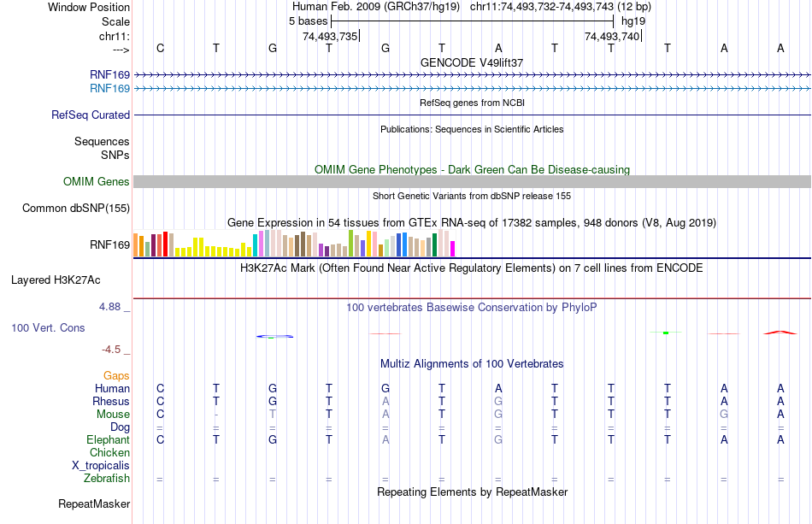Click the OMIM Genes track label
The width and height of the screenshot is (812, 524).
coord(97,182)
